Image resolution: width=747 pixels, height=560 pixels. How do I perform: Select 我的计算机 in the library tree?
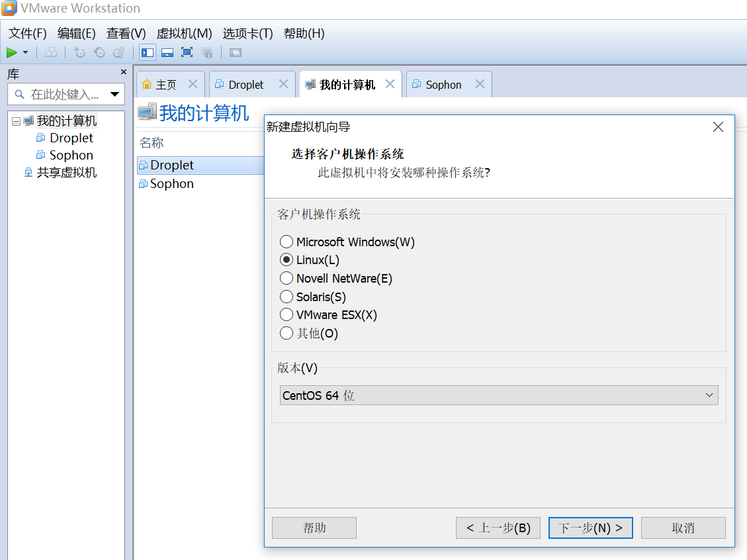pos(67,121)
